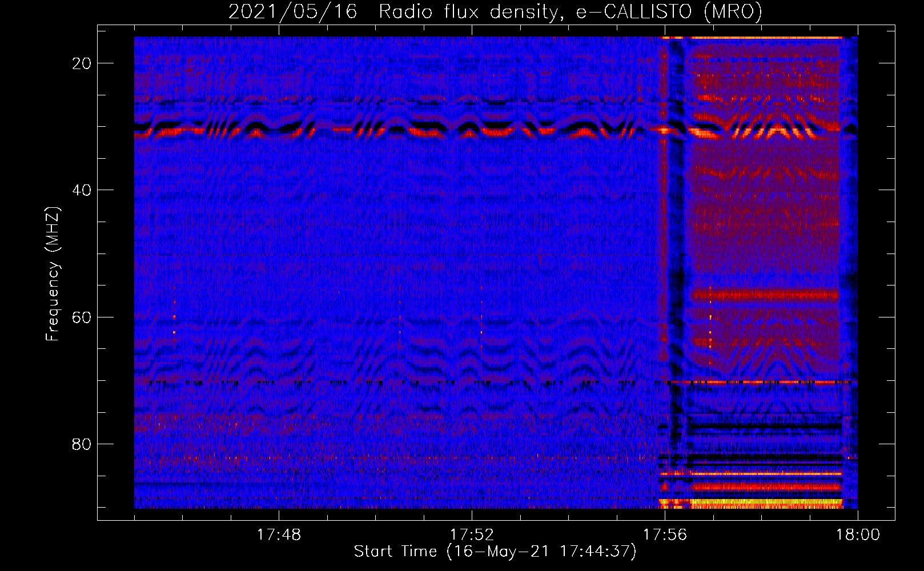Click the frequency tick label '80'
Screen dimensions: 924x571
pyautogui.click(x=82, y=444)
